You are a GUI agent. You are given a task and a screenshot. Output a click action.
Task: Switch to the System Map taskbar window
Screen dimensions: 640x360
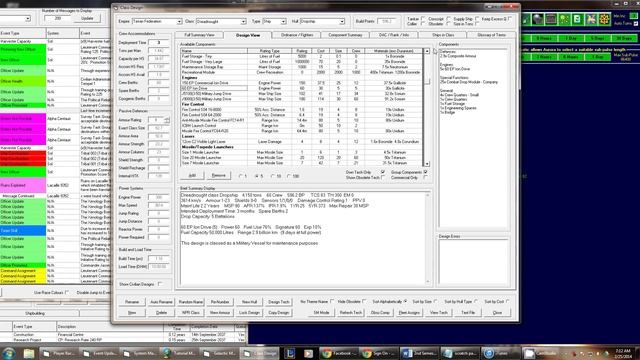point(140,353)
